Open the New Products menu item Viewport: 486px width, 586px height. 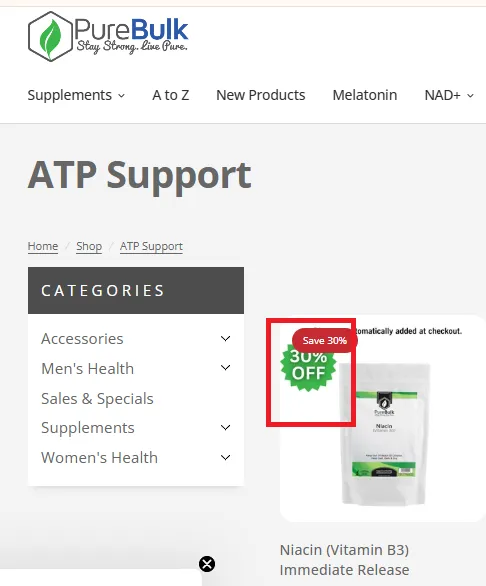point(261,95)
